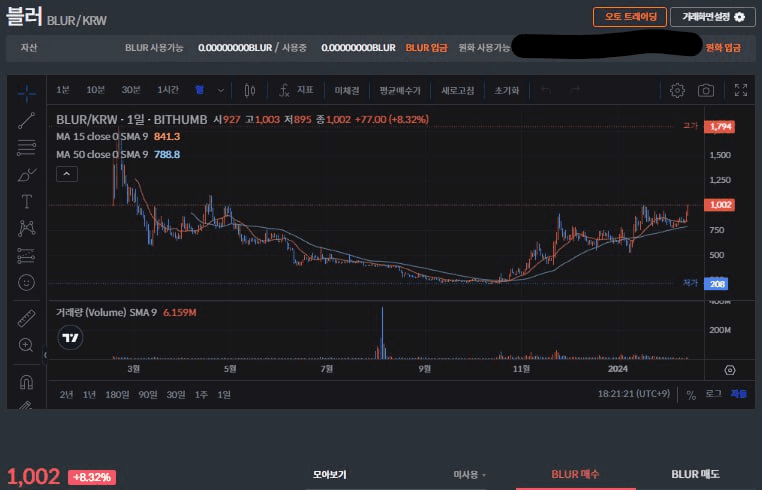Expand the drawing toolbar collapse handle

tap(45, 355)
